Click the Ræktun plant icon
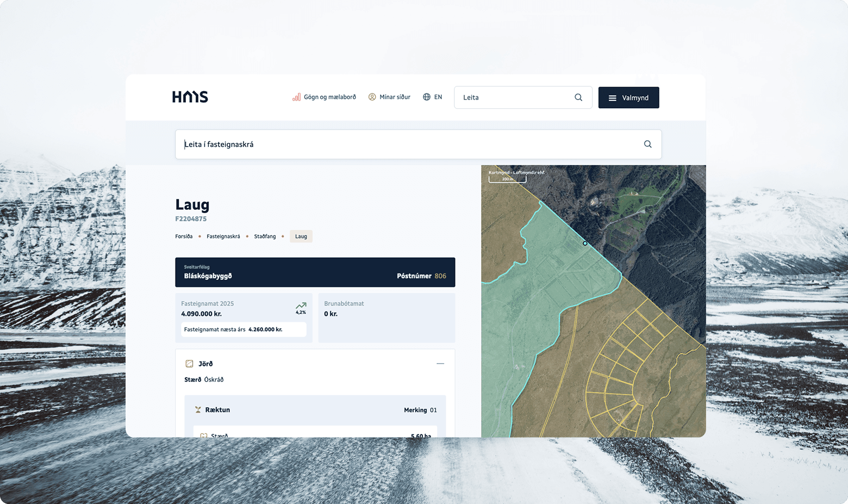This screenshot has width=848, height=504. click(x=198, y=410)
